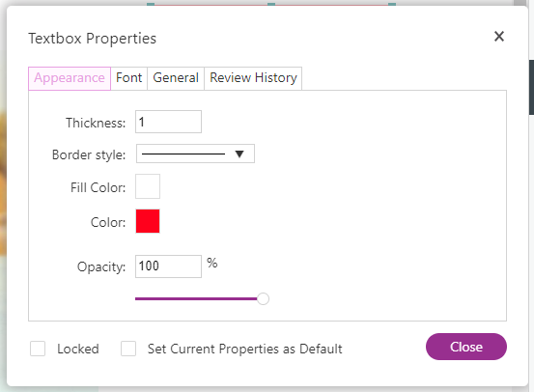534x392 pixels.
Task: Click the Border style line preview
Action: pyautogui.click(x=183, y=154)
